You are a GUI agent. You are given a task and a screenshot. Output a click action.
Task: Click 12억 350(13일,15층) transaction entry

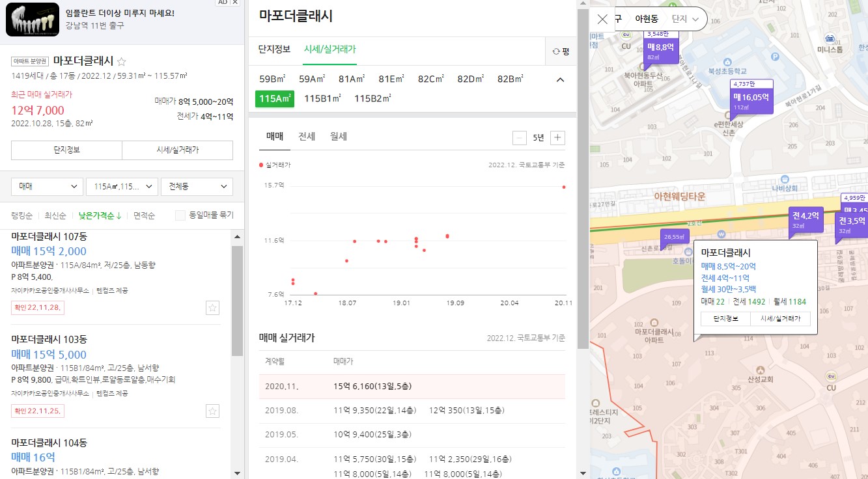click(467, 411)
